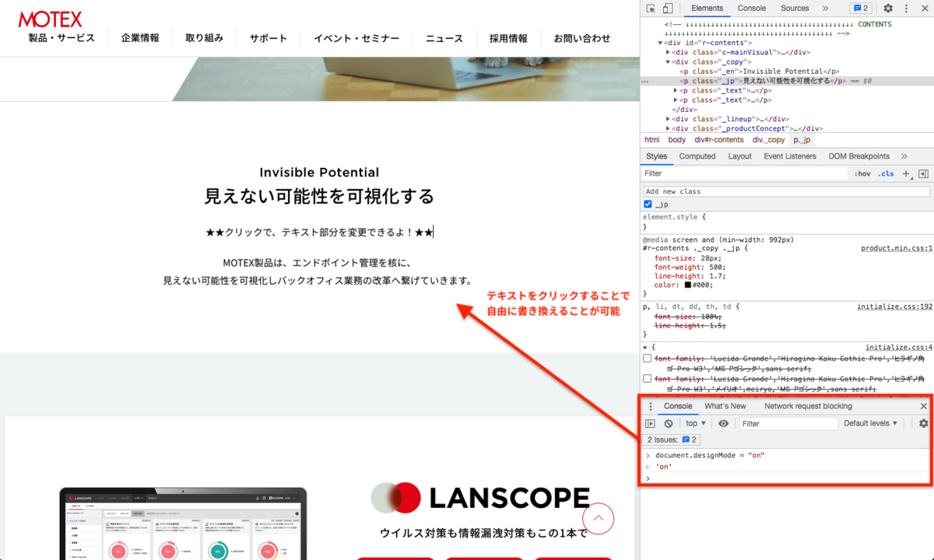Toggle the :hov element state button
Viewport: 934px width, 560px height.
[x=862, y=174]
